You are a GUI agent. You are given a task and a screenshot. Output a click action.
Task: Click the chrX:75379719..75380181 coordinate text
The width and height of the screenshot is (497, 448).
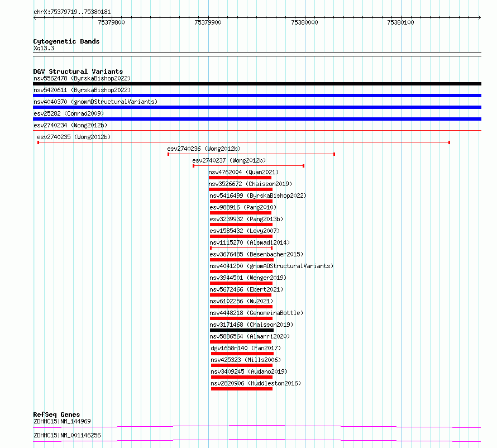click(72, 12)
